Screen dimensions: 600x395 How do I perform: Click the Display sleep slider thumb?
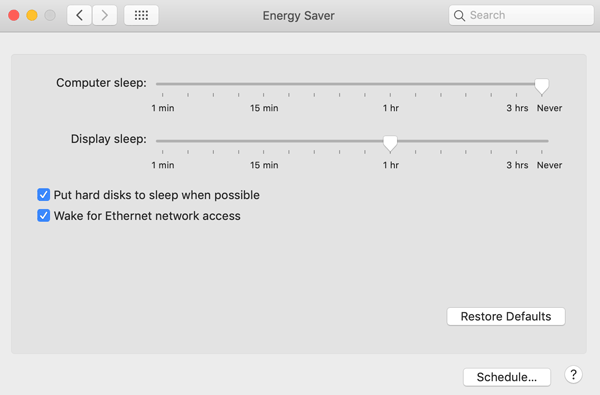(390, 143)
